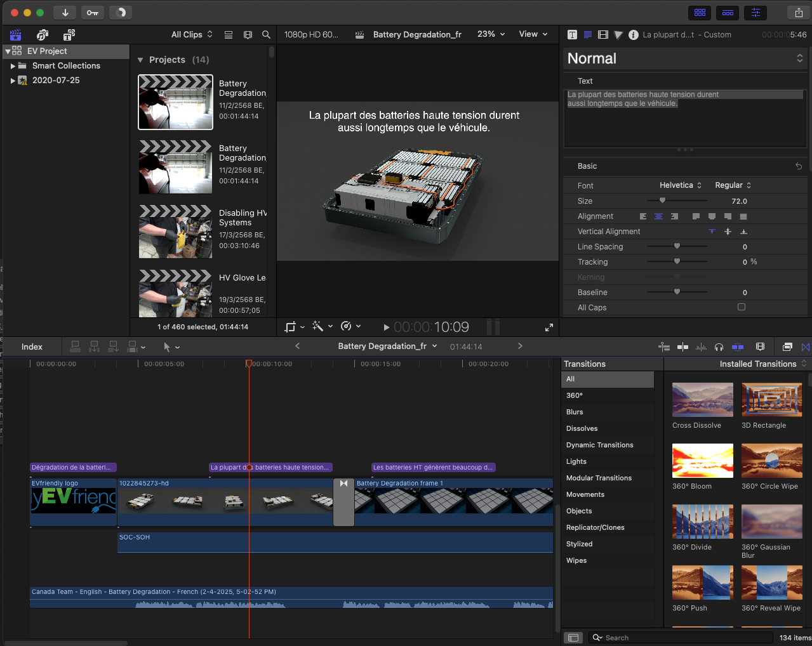Expand the 2020-07-25 event
Viewport: 812px width, 646px height.
coord(13,81)
